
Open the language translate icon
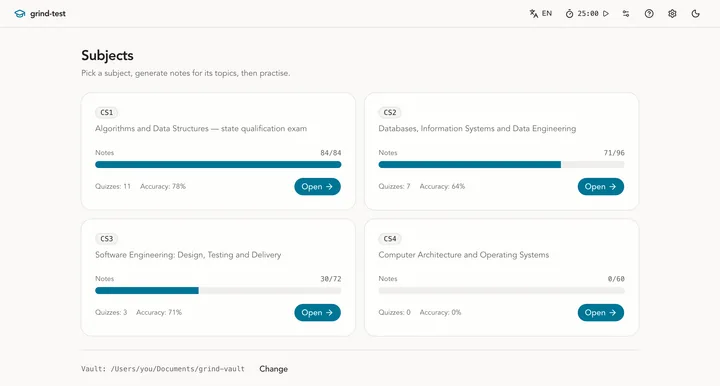coord(534,14)
